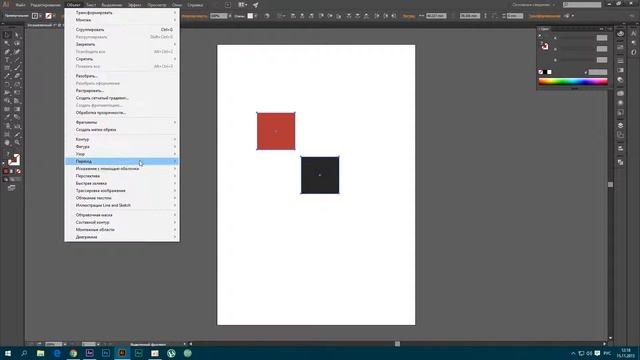Open the Фрагменты submenu
The image size is (640, 360).
122,122
